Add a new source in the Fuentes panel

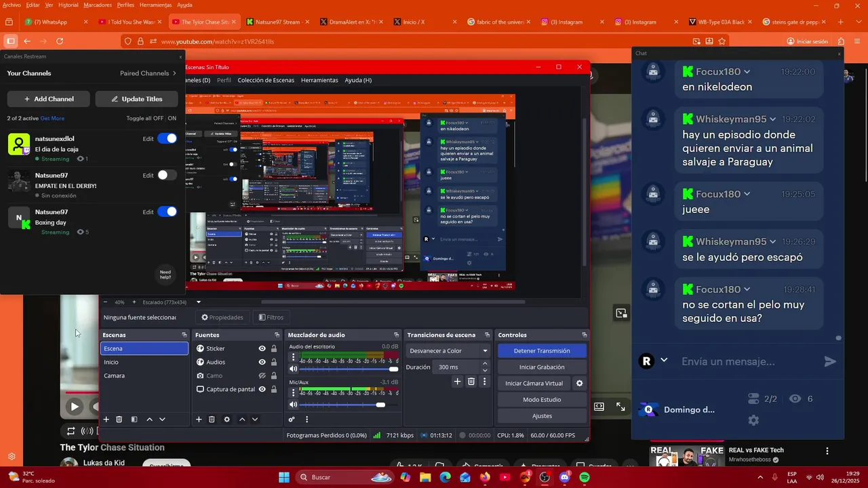click(199, 420)
